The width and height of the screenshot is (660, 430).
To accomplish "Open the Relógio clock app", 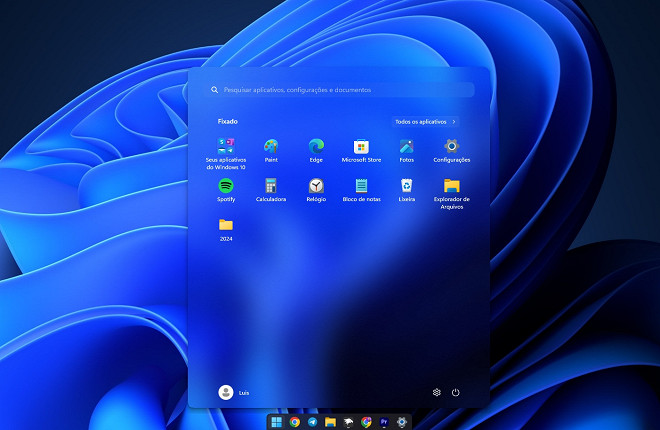I will pyautogui.click(x=316, y=190).
